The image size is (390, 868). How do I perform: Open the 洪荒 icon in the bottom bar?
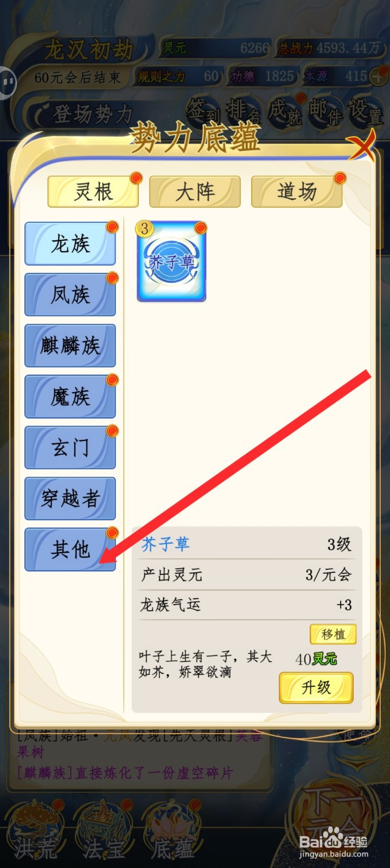tap(36, 832)
